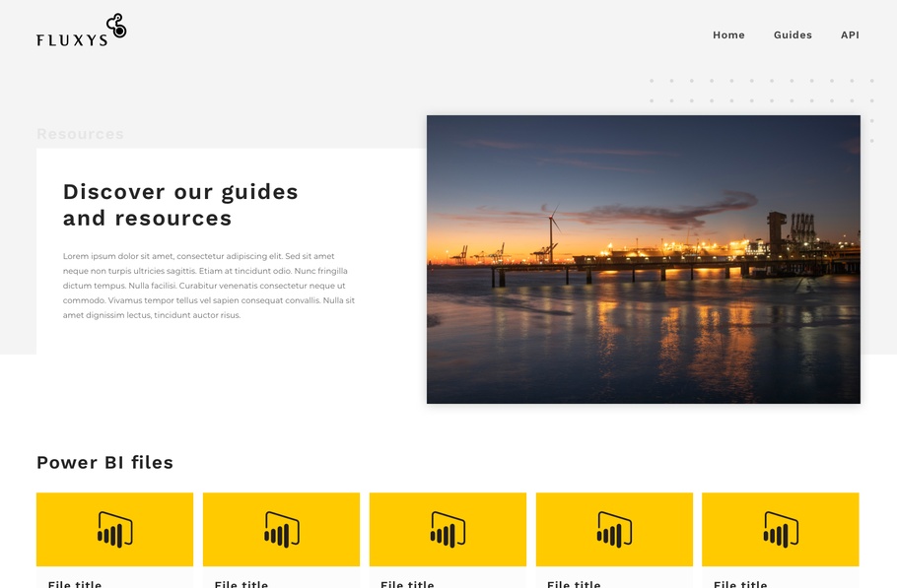897x588 pixels.
Task: Select the third card's File title
Action: tap(407, 583)
